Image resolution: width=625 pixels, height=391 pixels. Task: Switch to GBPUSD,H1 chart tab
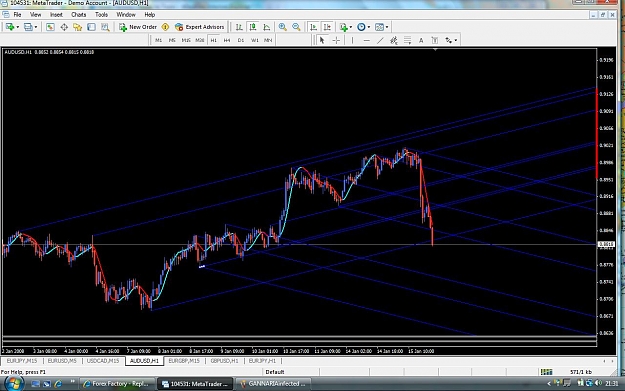click(224, 361)
